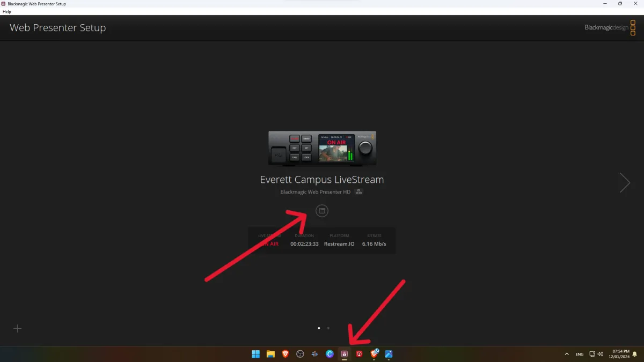Click the Blackmagicdesign logo

coord(610,27)
